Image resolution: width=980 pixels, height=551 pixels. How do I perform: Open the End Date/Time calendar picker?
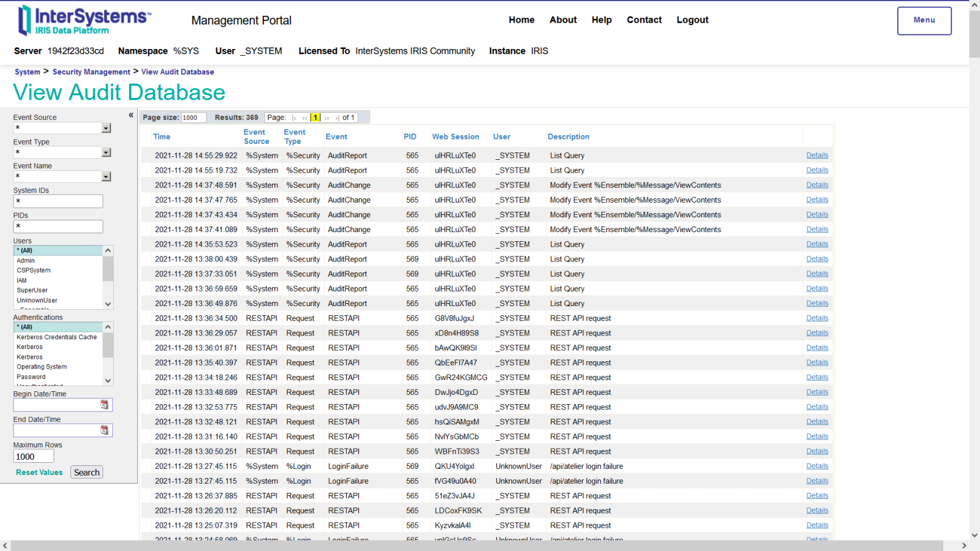104,430
